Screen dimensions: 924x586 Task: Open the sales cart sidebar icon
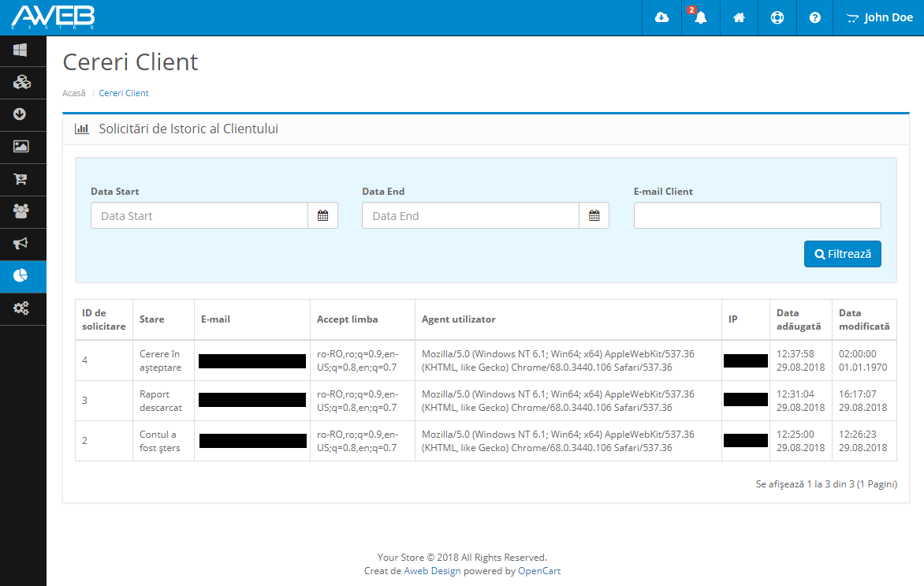click(21, 179)
